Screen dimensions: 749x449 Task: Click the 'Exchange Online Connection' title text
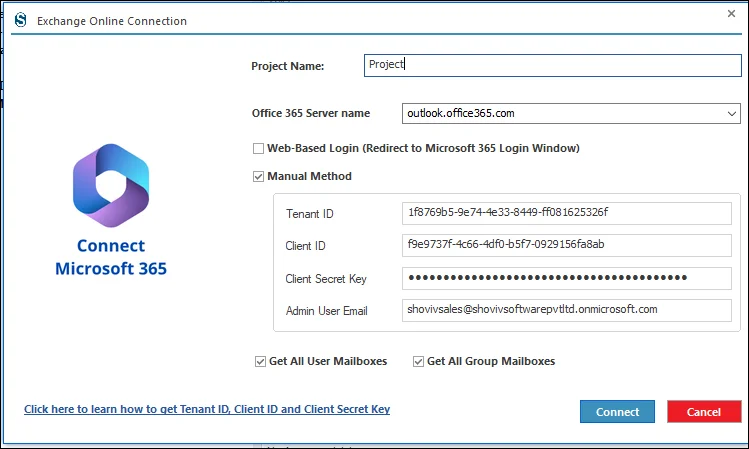click(112, 21)
